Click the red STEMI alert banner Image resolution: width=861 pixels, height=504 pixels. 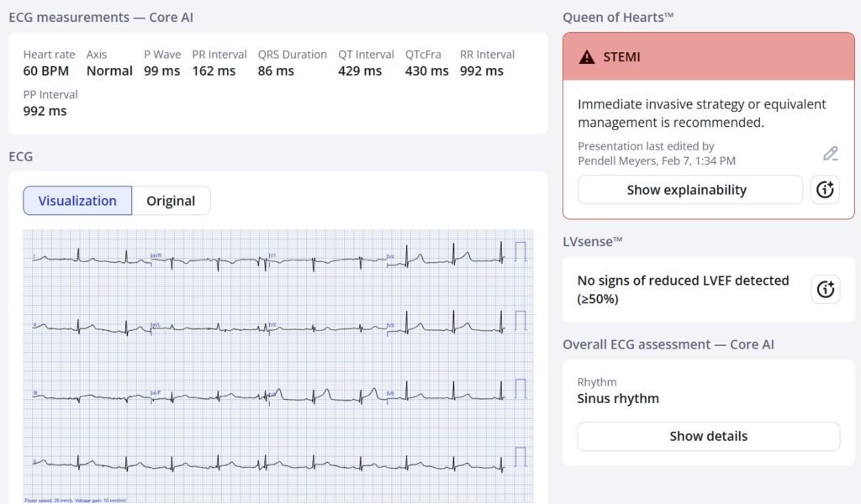(x=708, y=57)
